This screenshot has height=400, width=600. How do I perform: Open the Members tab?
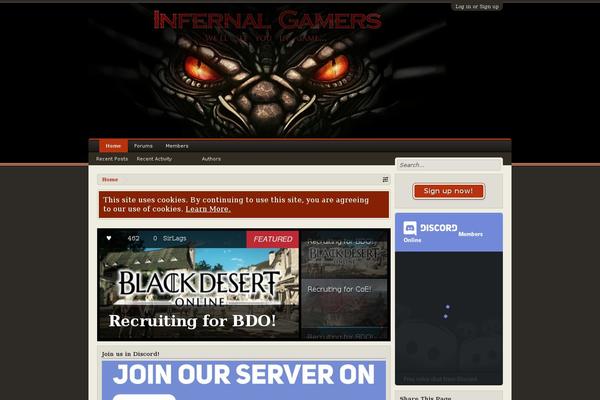pyautogui.click(x=177, y=146)
